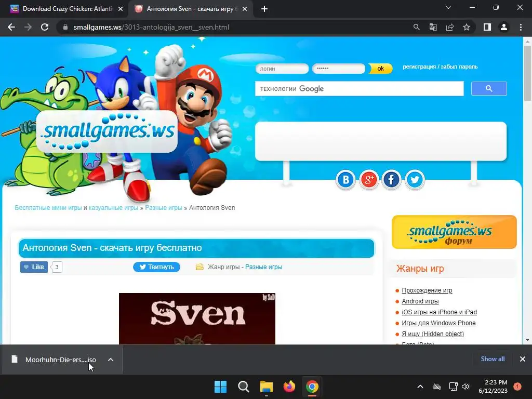Screen dimensions: 532x399
Task: Open Игры для Windows Phone link
Action: coord(438,323)
